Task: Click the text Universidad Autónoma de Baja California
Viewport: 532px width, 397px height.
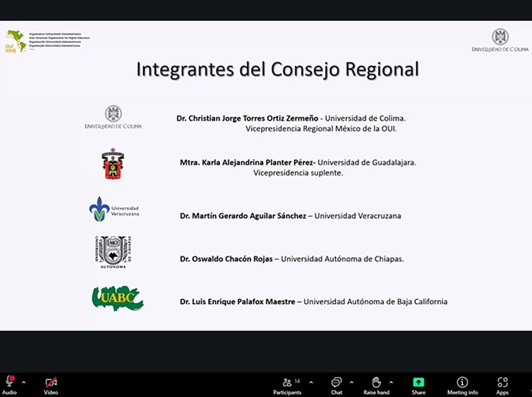Action: coord(375,302)
